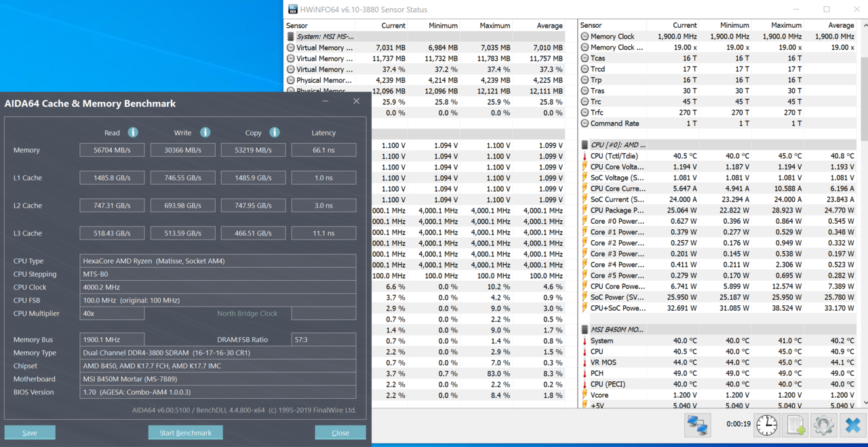Image resolution: width=868 pixels, height=447 pixels.
Task: Minimize the AIDA64 benchmark window
Action: [325, 102]
